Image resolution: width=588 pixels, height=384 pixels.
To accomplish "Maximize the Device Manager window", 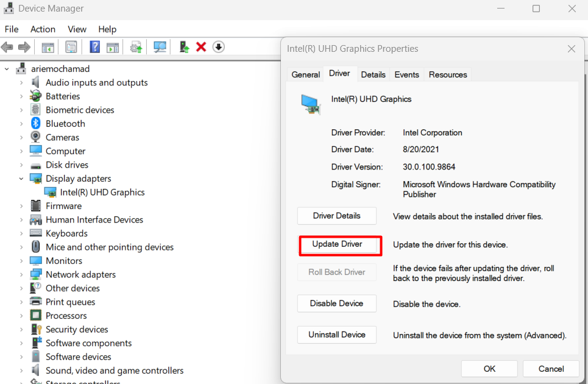I will [536, 9].
